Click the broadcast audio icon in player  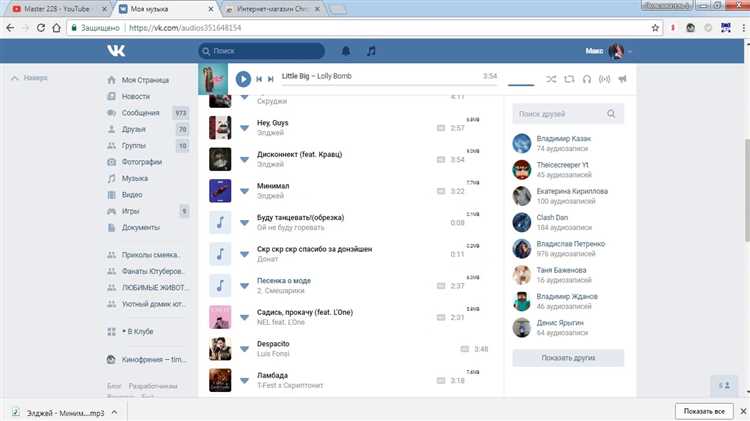coord(604,78)
